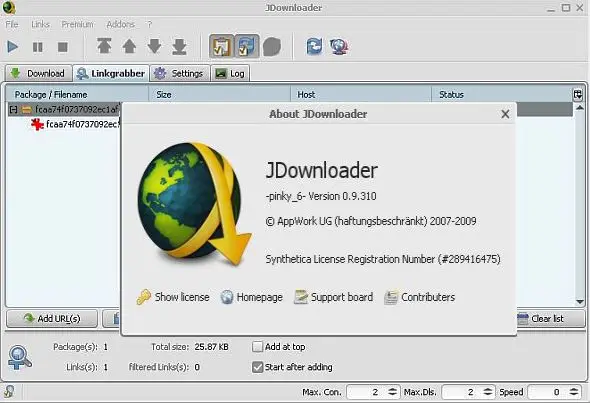Open the File menu
Image resolution: width=590 pixels, height=403 pixels.
coord(12,24)
